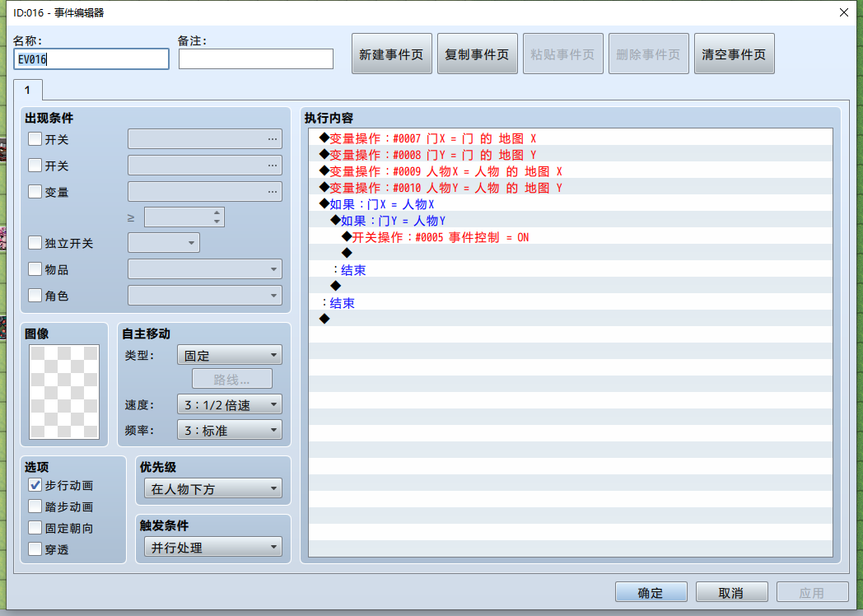Open the 速度 dropdown showing 3：1/2 倍速
Screen dimensions: 863x616
(230, 404)
